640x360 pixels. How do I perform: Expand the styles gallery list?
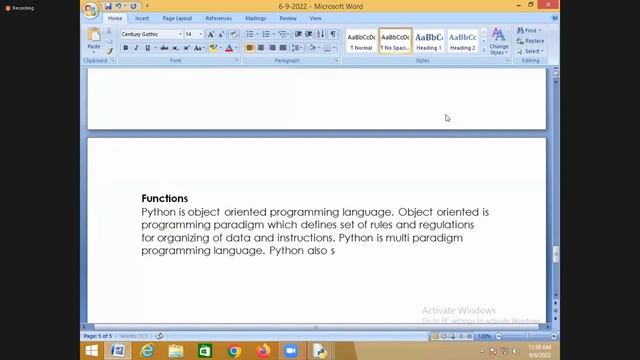[x=484, y=50]
